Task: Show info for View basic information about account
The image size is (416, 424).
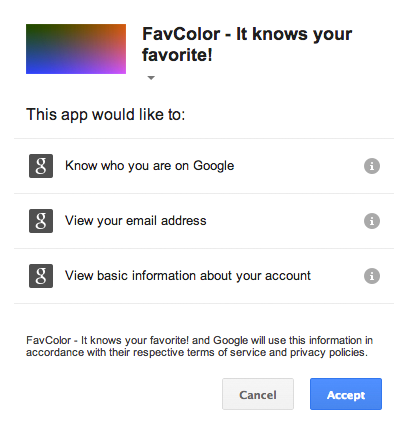Action: tap(372, 276)
